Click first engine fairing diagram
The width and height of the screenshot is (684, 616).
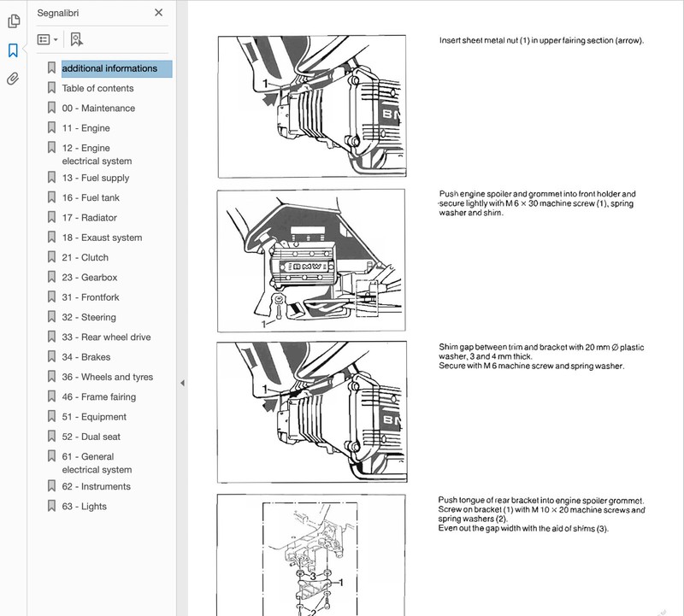[312, 107]
